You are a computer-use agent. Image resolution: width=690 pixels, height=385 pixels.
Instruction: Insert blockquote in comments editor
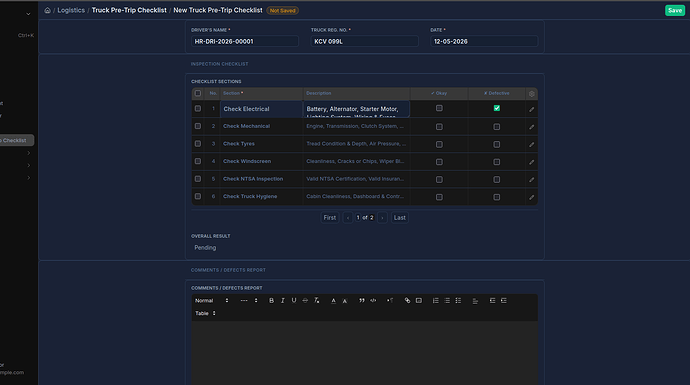(362, 301)
